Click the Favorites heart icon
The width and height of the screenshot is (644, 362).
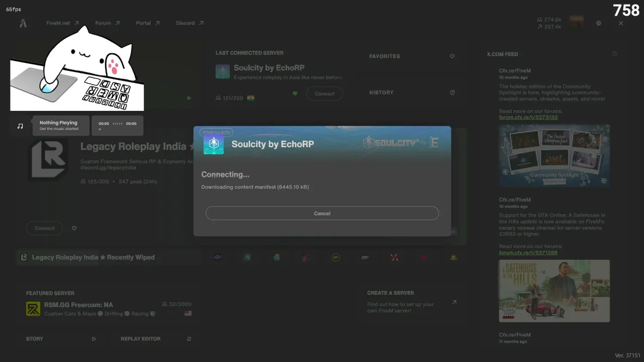tap(452, 56)
